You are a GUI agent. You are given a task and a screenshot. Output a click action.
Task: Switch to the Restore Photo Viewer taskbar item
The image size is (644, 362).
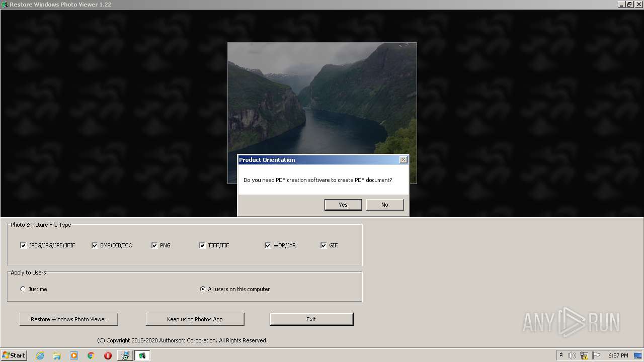tap(142, 355)
